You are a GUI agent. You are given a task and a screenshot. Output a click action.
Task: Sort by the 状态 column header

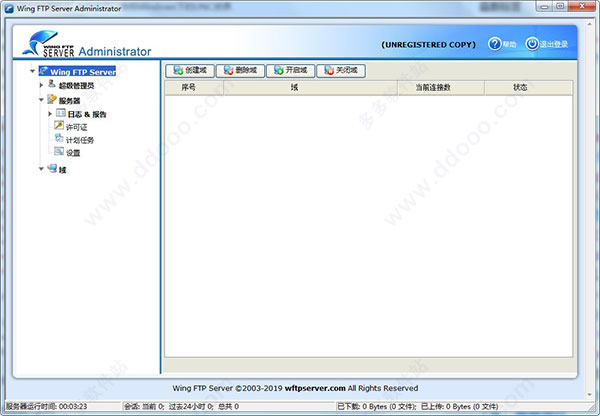(x=528, y=87)
